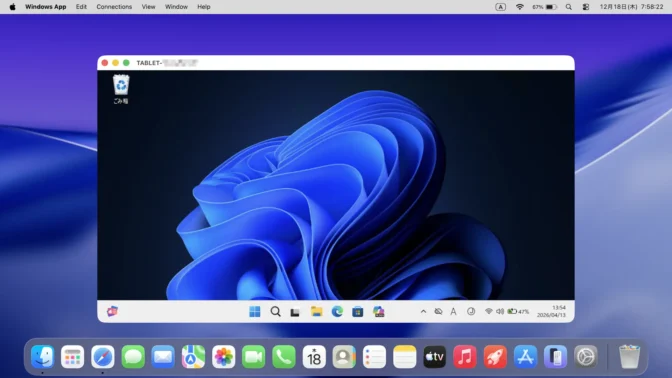Close the TABLET remote session window
This screenshot has height=378, width=672.
(x=105, y=63)
